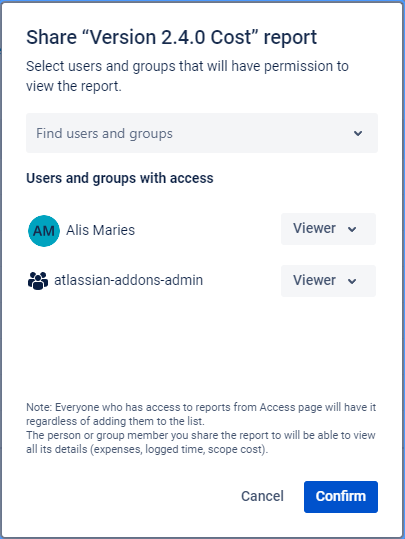This screenshot has height=539, width=405.
Task: Click the group icon beside atlassian-addons-admin
Action: click(38, 281)
